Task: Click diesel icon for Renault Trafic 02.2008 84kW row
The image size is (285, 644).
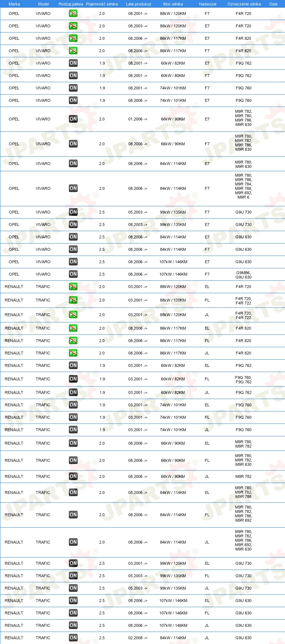Action: point(73,638)
